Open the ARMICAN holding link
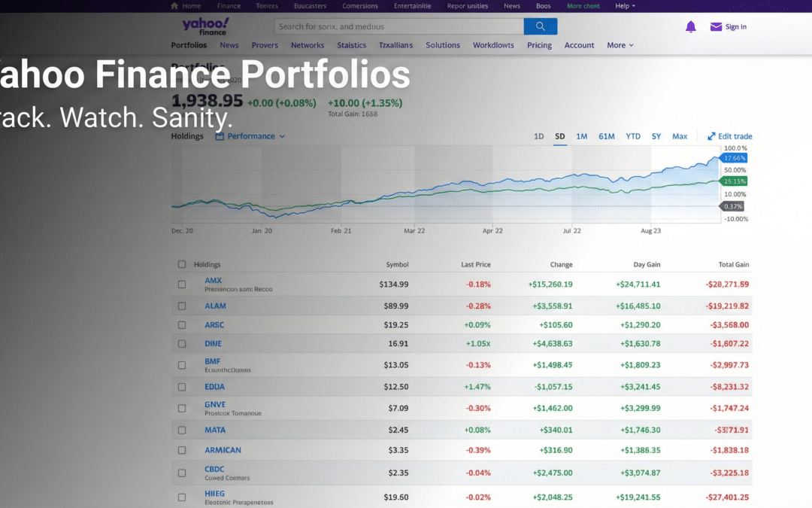 pos(223,450)
